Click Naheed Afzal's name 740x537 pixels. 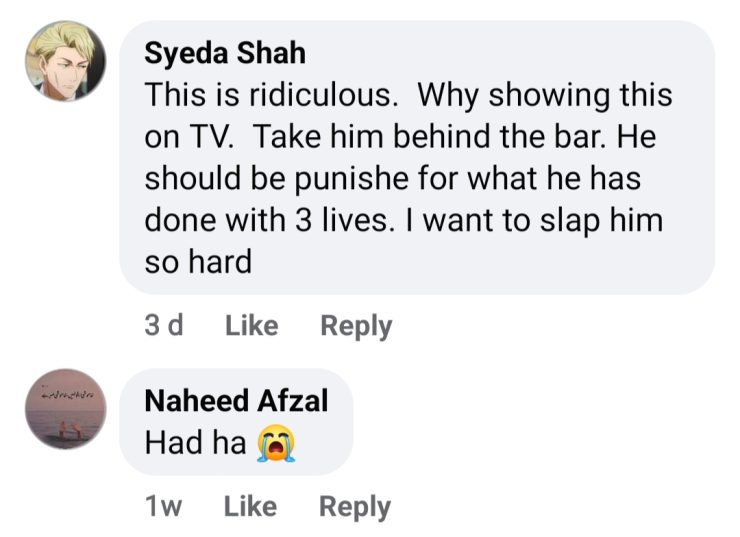coord(236,401)
